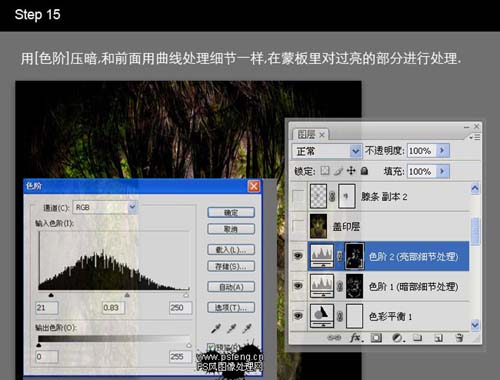The image size is (500, 380).
Task: Click the input highlight field showing 250
Action: pos(181,308)
